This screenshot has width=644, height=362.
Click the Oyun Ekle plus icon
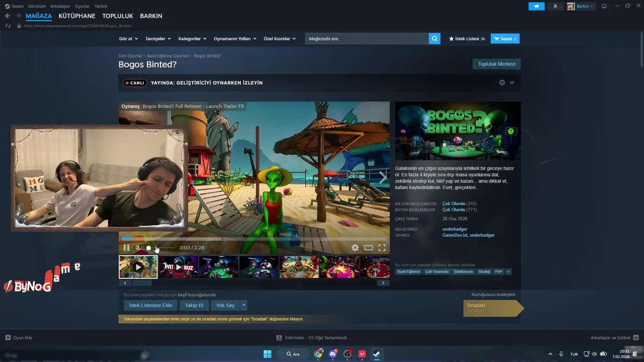coord(8,338)
